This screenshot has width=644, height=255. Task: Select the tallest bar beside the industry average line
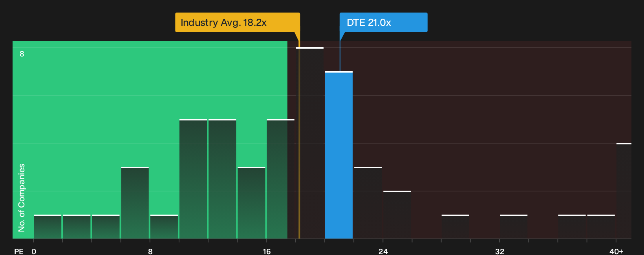310,143
